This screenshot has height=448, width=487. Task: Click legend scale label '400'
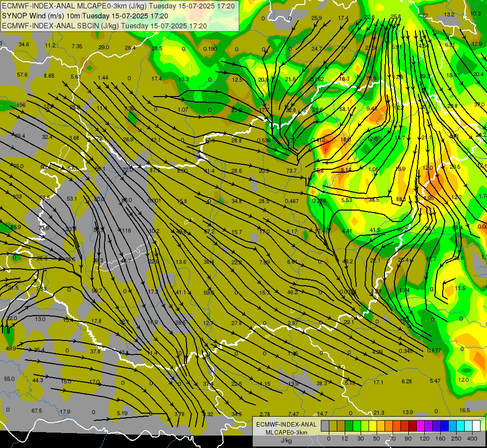(472, 439)
